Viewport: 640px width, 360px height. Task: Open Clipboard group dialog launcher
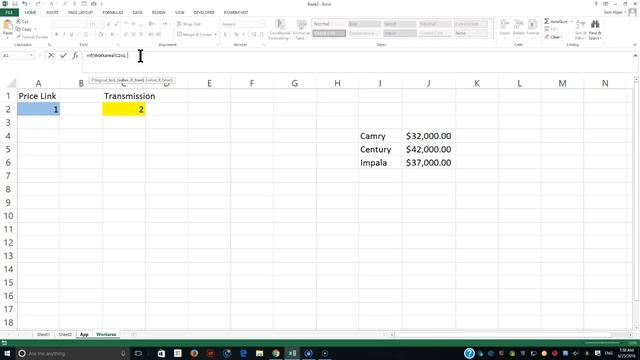click(x=49, y=44)
